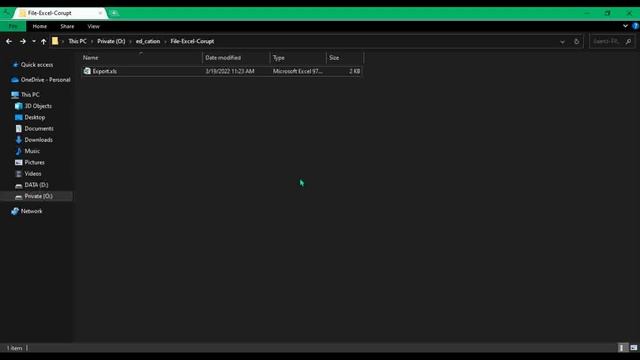
Task: Expand the address bar history dropdown
Action: tap(562, 42)
